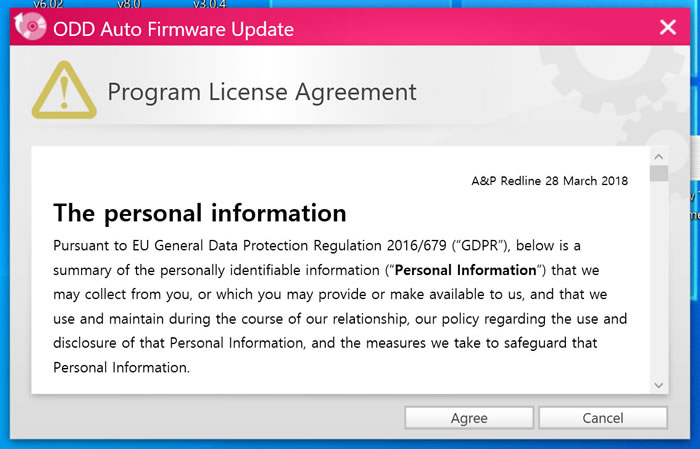Click the ODD Auto Firmware Update title text
Screen dimensions: 700x449
coord(175,29)
